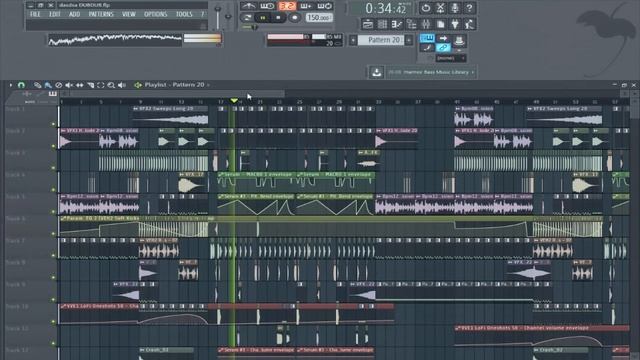Select the playlist draw pencil tool
Viewport: 640px width, 360px height.
(38, 85)
